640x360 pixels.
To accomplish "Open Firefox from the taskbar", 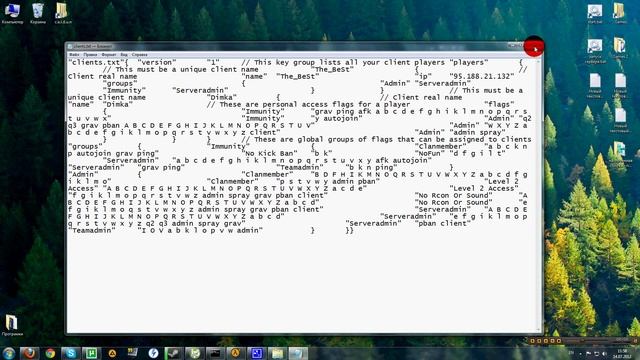I will pos(29,353).
